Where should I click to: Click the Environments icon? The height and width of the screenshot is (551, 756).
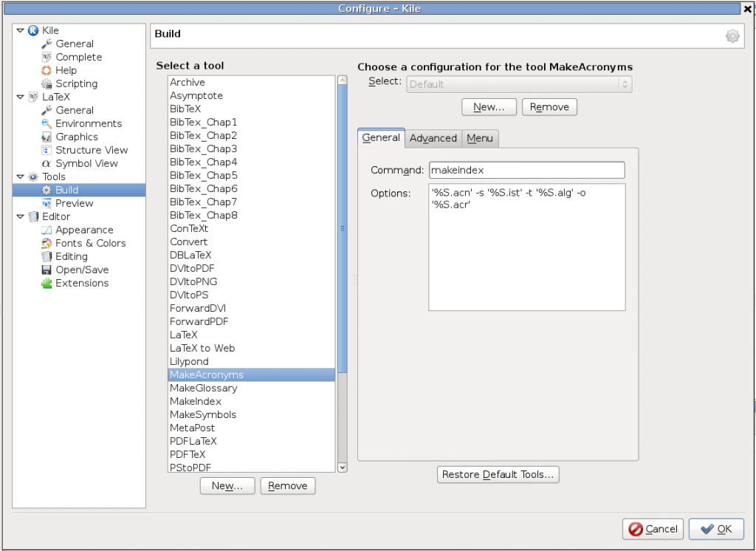click(x=47, y=123)
